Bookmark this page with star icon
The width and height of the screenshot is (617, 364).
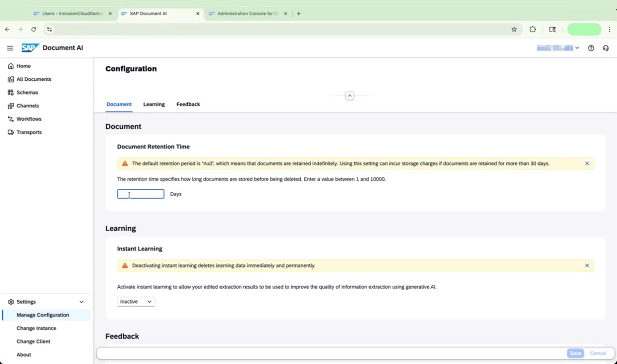(514, 29)
